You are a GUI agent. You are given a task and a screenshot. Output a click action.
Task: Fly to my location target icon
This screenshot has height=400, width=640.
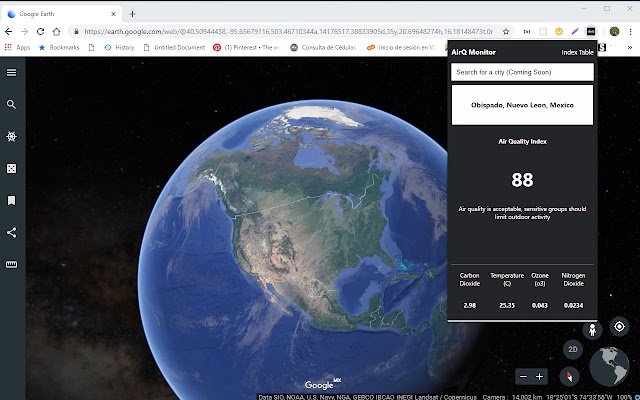click(619, 327)
